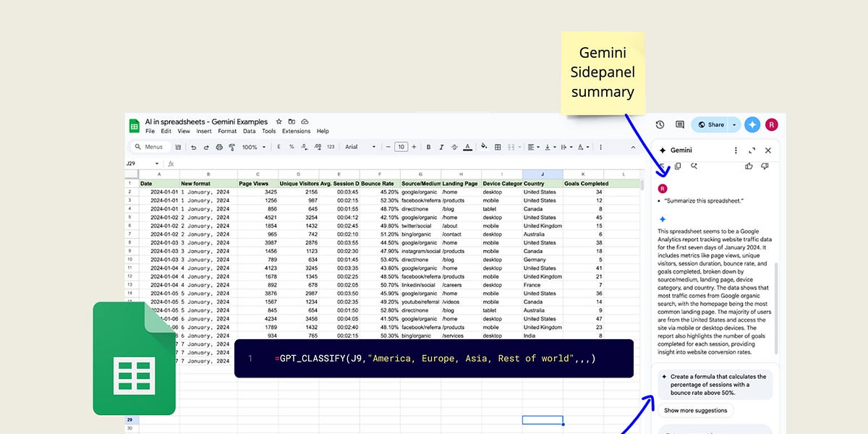Click the comments icon near Share
The width and height of the screenshot is (868, 434).
coord(680,124)
